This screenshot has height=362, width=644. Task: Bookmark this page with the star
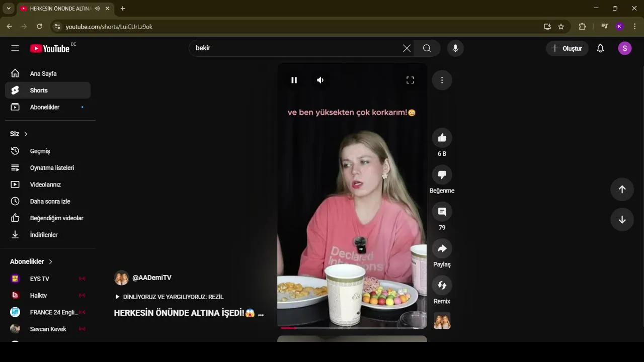[561, 27]
